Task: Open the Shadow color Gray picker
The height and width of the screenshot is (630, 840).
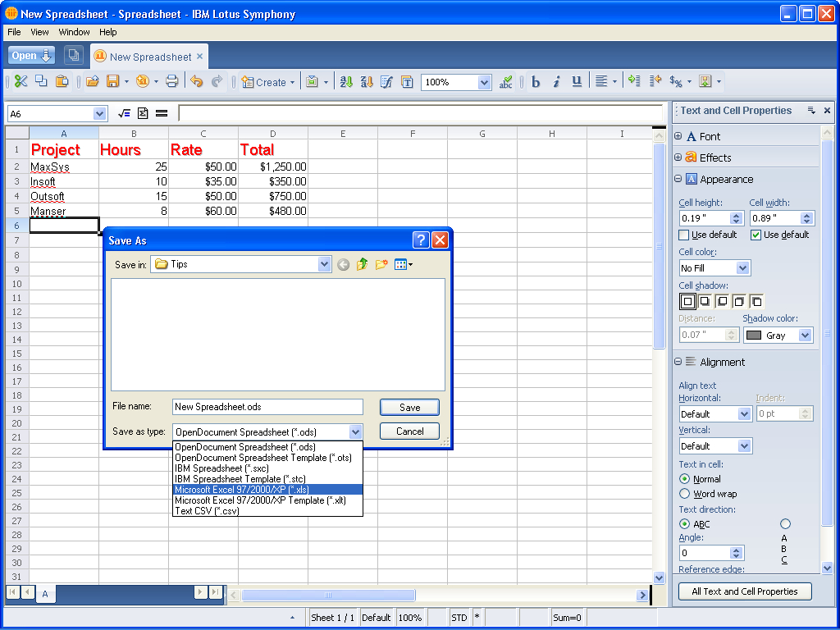Action: (x=805, y=336)
